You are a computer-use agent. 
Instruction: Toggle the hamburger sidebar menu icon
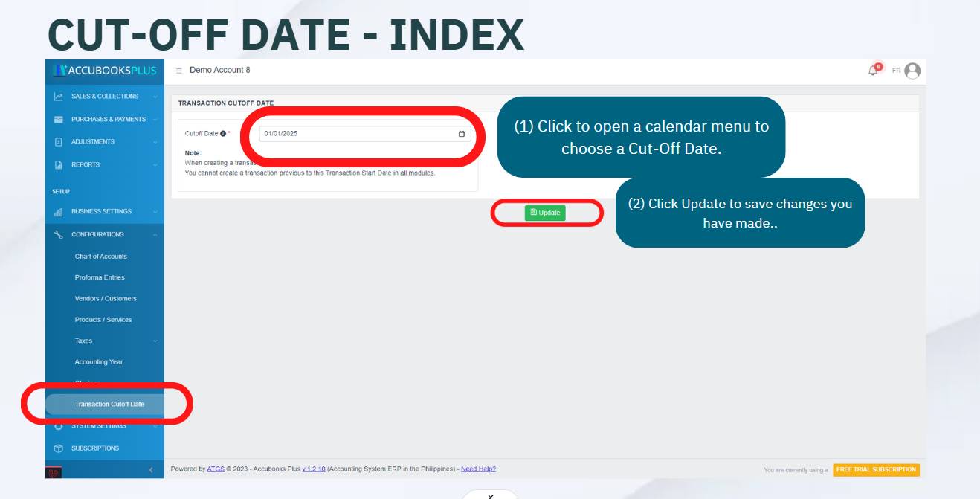[x=178, y=71]
